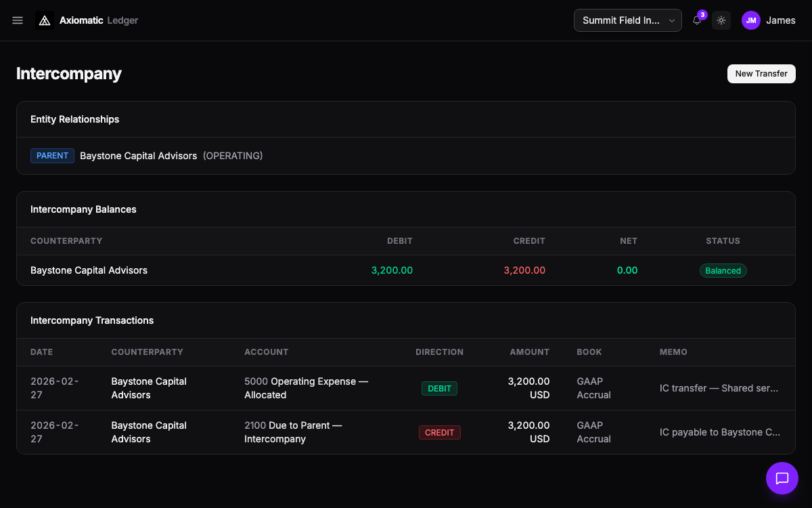Open the chat support bubble

tap(782, 478)
